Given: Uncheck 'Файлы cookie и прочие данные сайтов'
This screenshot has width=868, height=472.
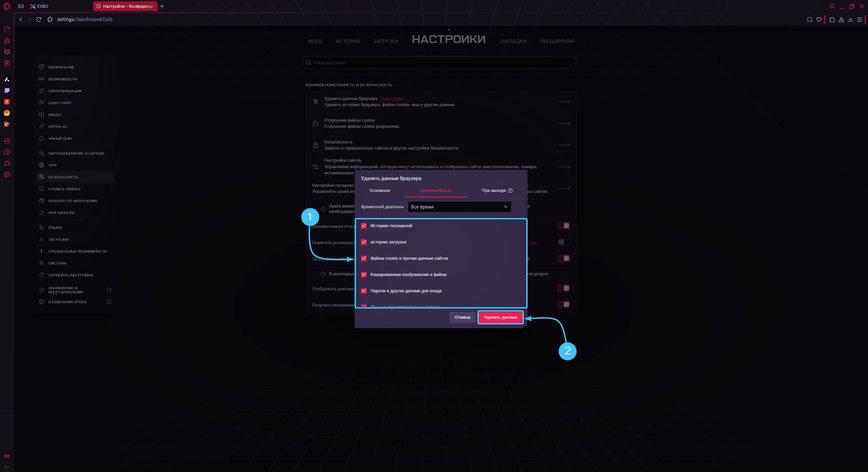Looking at the screenshot, I should [x=364, y=258].
